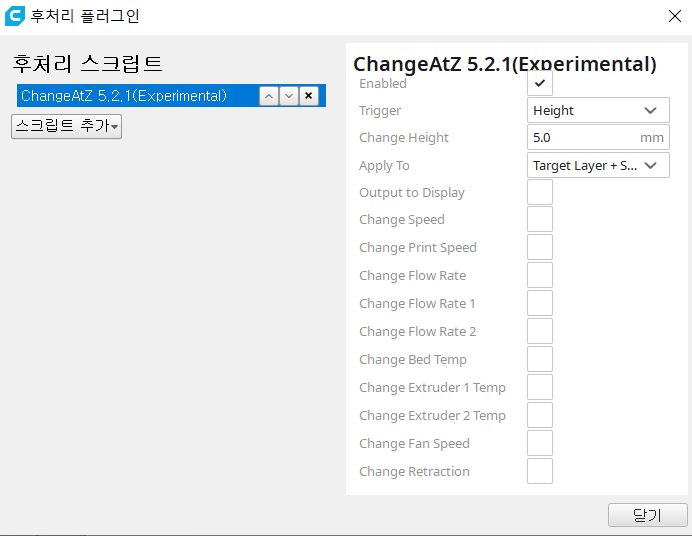Screen dimensions: 692x536
Task: Select ChangeAtZ 5.2.1(Experimental) script entry
Action: pyautogui.click(x=171, y=96)
